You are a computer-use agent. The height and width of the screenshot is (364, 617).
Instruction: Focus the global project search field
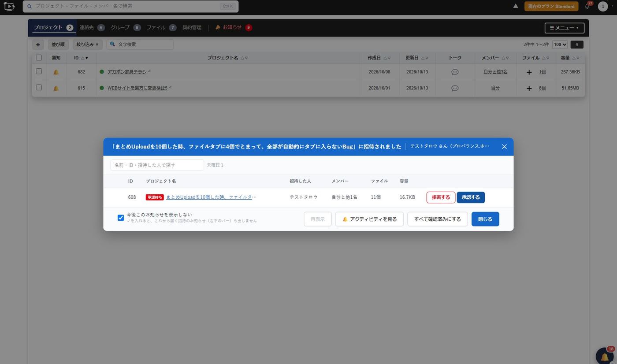[130, 6]
